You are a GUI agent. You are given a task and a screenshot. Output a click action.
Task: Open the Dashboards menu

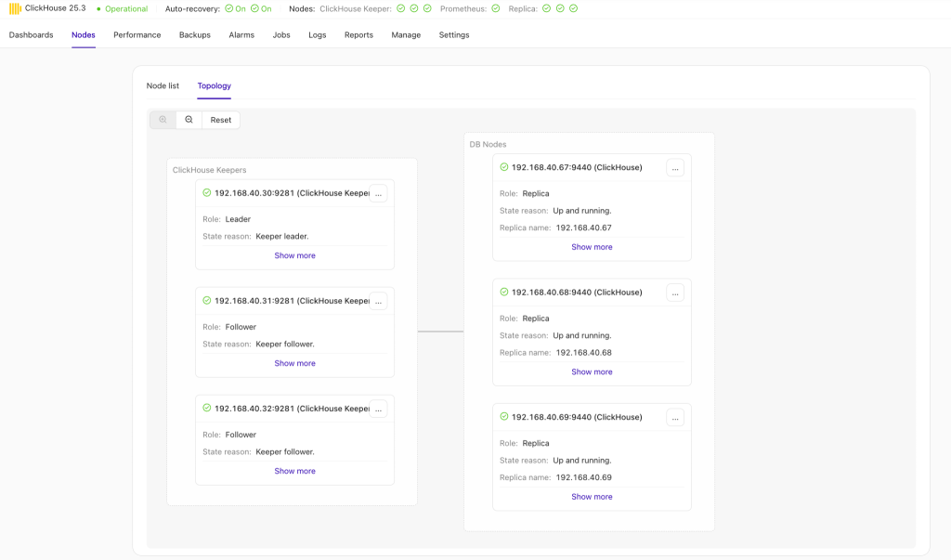coord(31,34)
